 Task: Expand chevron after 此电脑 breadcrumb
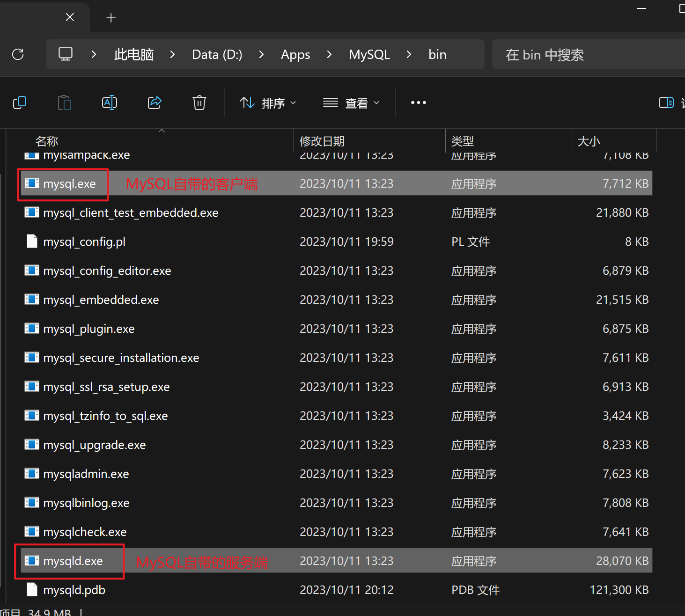(x=172, y=54)
